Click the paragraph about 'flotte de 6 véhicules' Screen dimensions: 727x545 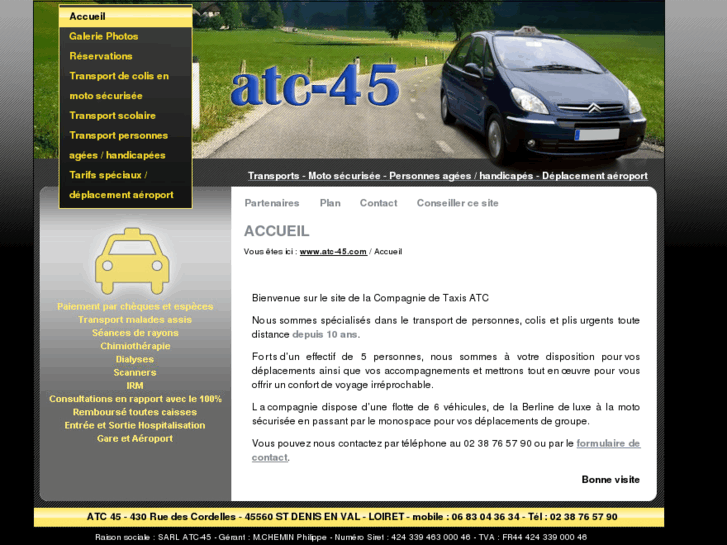(x=446, y=414)
